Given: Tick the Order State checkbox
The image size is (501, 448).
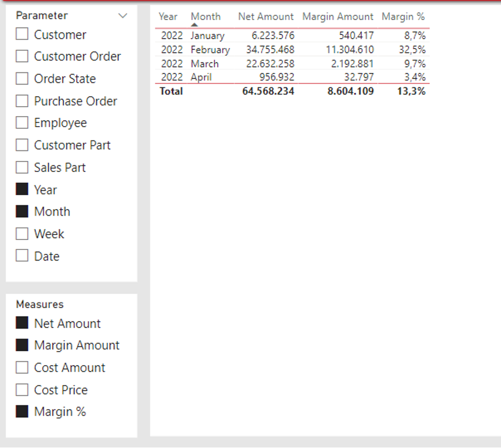Looking at the screenshot, I should (22, 79).
